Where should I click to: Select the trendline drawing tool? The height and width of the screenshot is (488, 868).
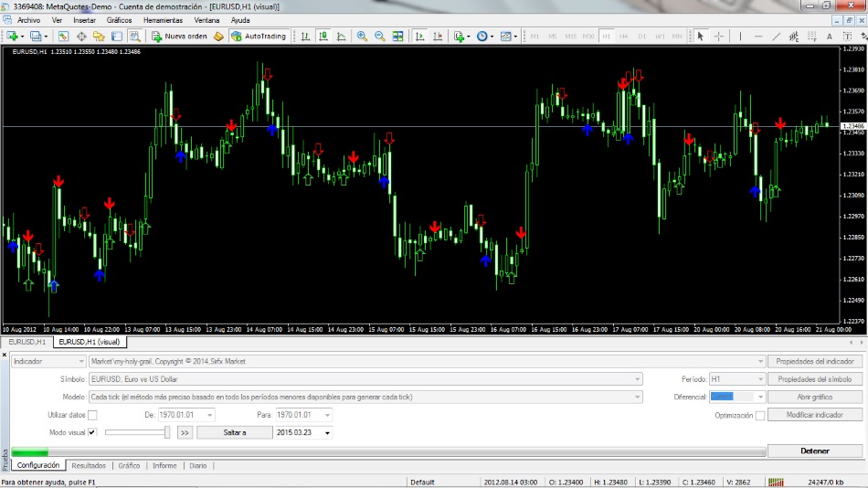(776, 37)
